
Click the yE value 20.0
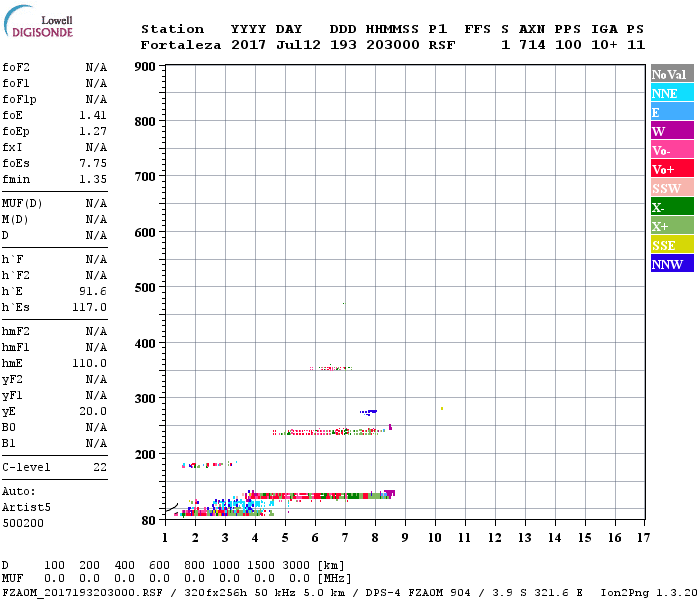coord(93,412)
